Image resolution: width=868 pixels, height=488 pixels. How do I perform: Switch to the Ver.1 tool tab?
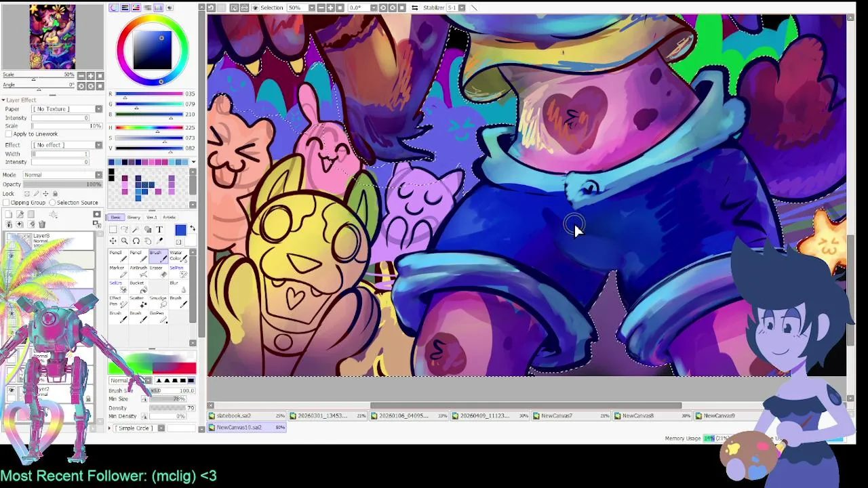151,218
